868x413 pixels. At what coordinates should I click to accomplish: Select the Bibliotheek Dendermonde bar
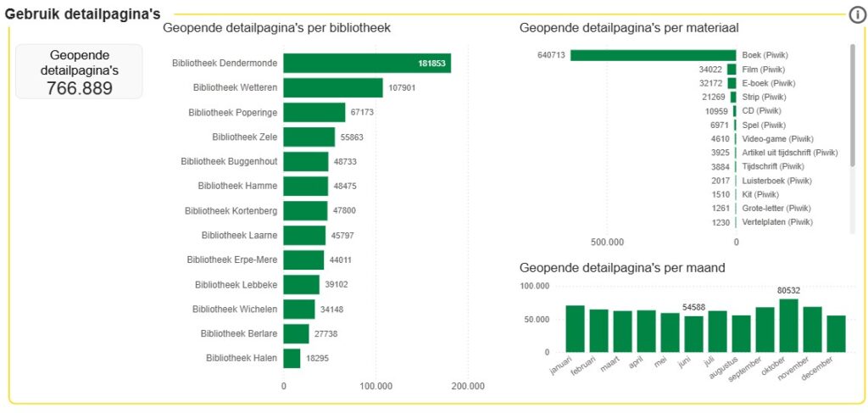pos(366,64)
